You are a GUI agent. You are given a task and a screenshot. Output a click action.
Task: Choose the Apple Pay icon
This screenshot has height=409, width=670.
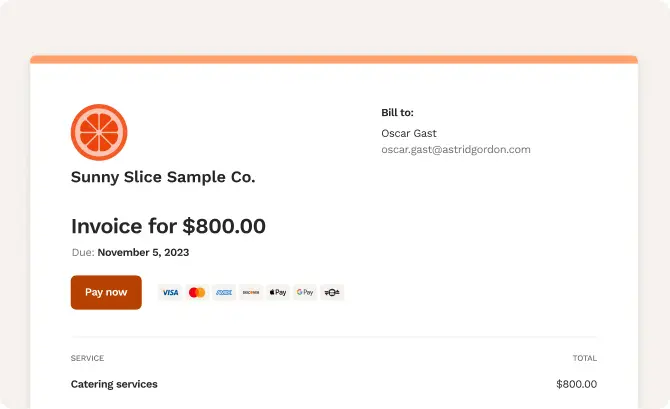tap(278, 292)
